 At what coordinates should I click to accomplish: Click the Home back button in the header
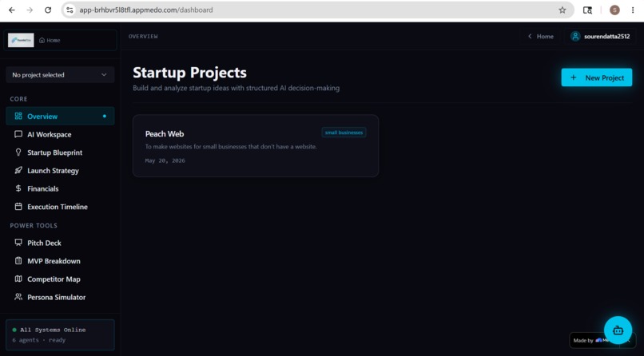540,37
